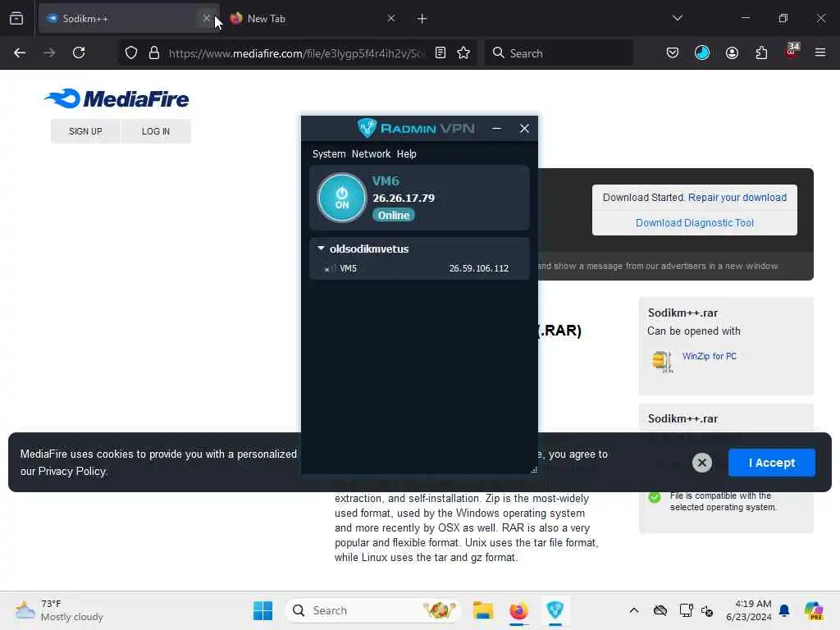Collapse the oldsodikmvetus network group
This screenshot has height=630, width=840.
click(321, 249)
